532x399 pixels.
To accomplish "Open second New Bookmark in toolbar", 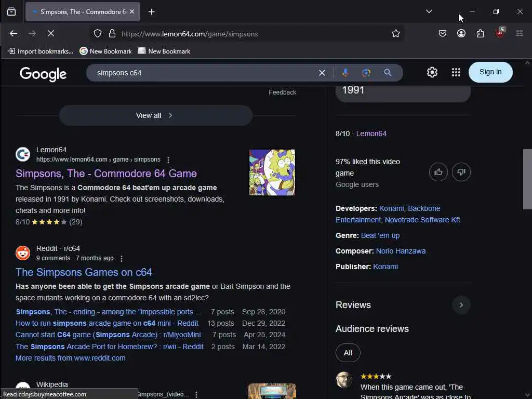I will point(164,51).
